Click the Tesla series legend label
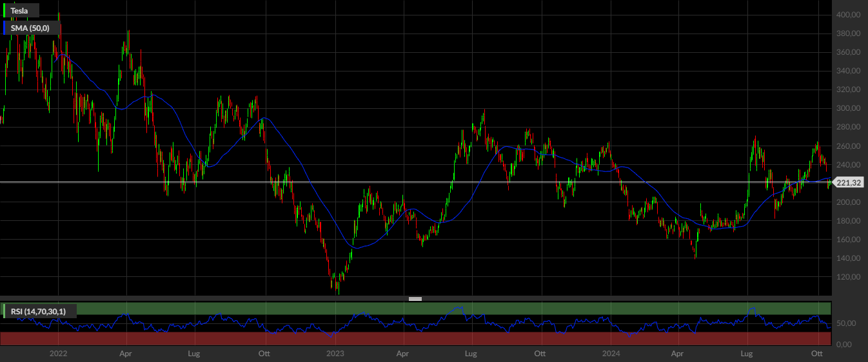This screenshot has height=362, width=868. click(x=22, y=10)
